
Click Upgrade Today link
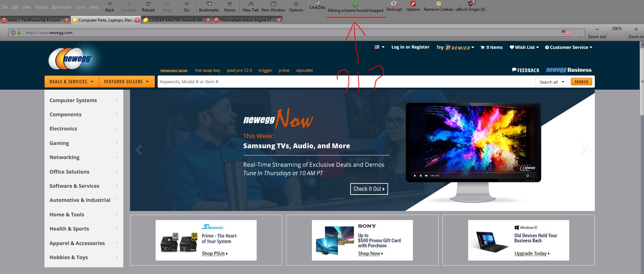click(532, 253)
